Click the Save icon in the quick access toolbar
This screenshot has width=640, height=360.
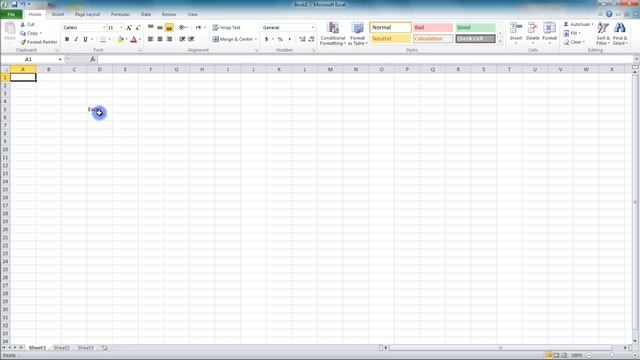click(x=14, y=4)
